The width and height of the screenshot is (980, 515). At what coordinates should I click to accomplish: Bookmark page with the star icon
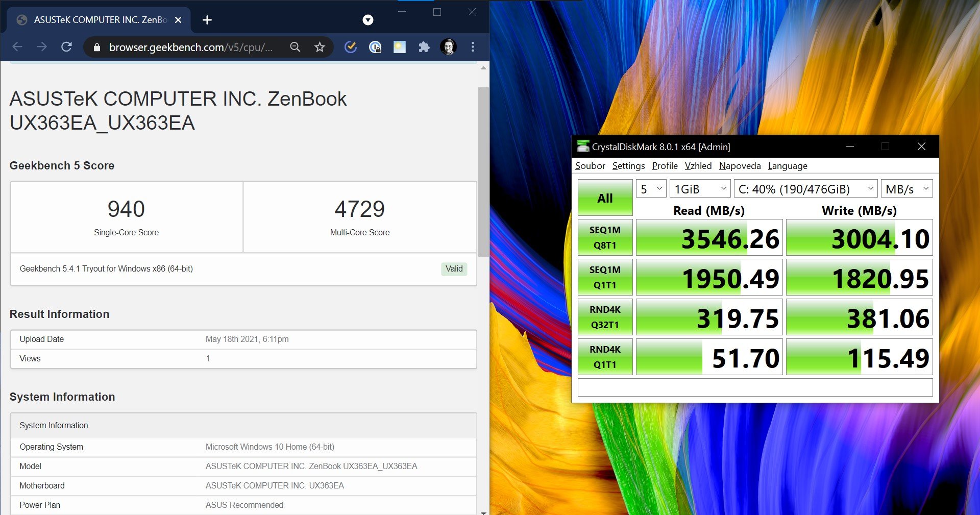click(320, 47)
